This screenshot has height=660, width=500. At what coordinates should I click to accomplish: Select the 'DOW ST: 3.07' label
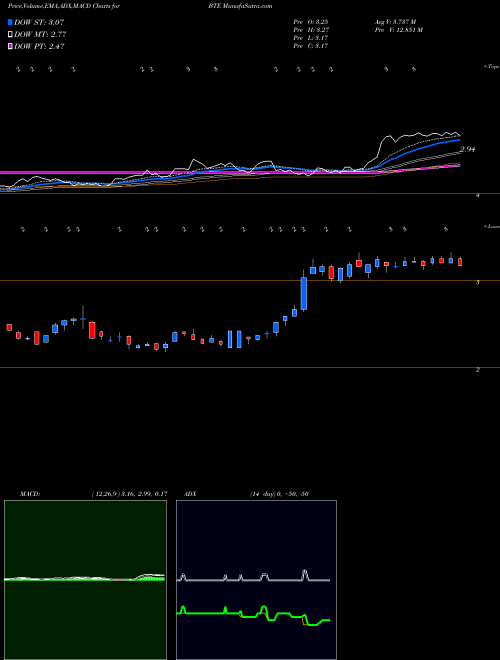pyautogui.click(x=39, y=22)
